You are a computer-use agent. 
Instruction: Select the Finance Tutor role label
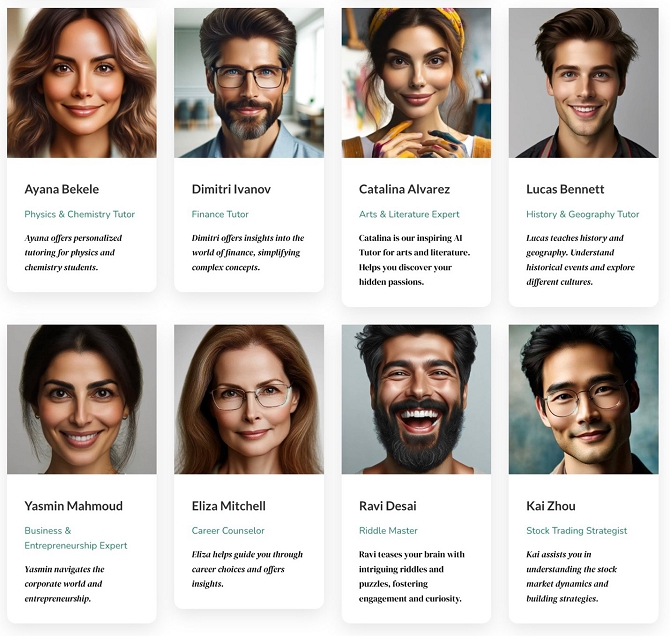(x=220, y=214)
